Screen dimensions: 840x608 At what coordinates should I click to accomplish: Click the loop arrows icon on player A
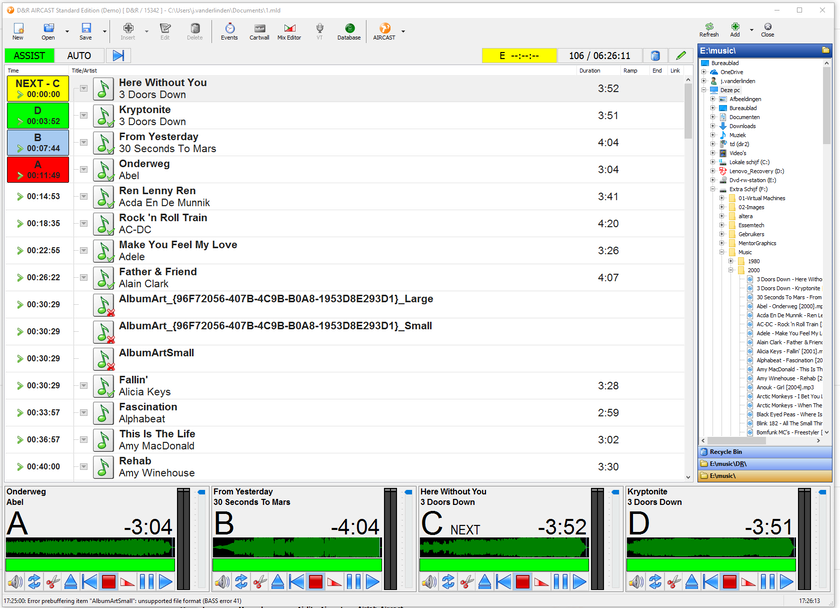click(x=34, y=582)
